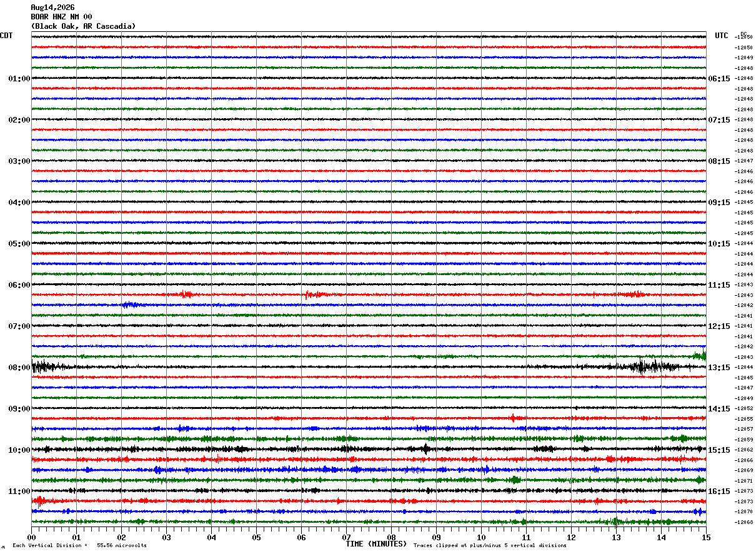Viewport: 756px width, 554px height.
Task: Click the "14" minute axis label
Action: (x=661, y=537)
